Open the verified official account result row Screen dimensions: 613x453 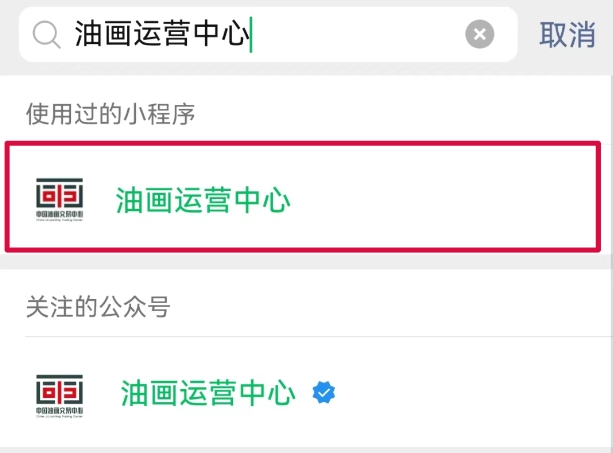306,392
